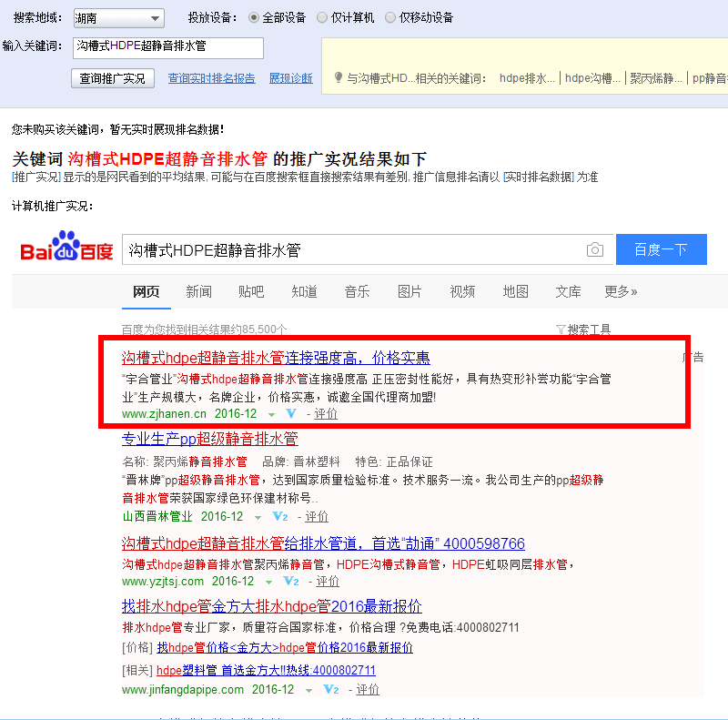This screenshot has width=728, height=720.
Task: Click the funnel icon beside 搜索工具
Action: [561, 330]
